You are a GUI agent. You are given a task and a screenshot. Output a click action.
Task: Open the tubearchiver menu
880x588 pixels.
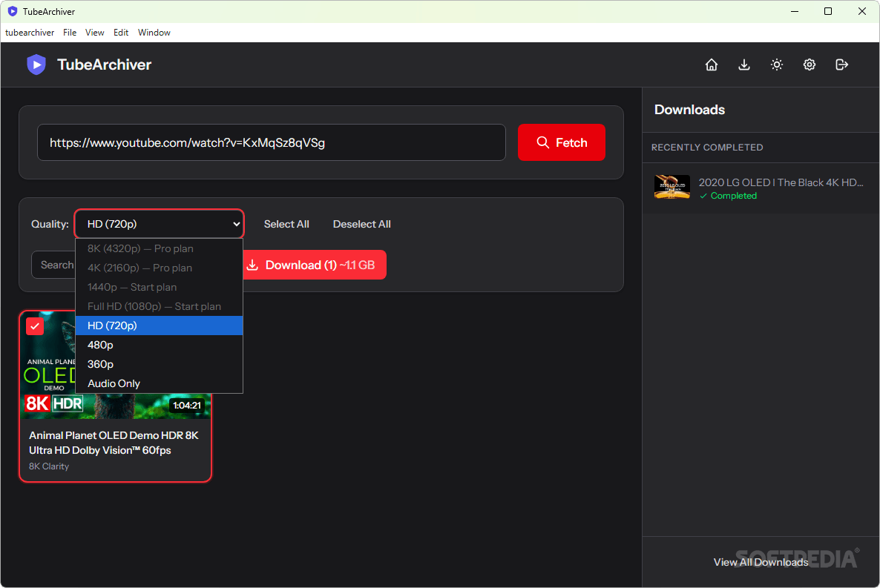(30, 33)
